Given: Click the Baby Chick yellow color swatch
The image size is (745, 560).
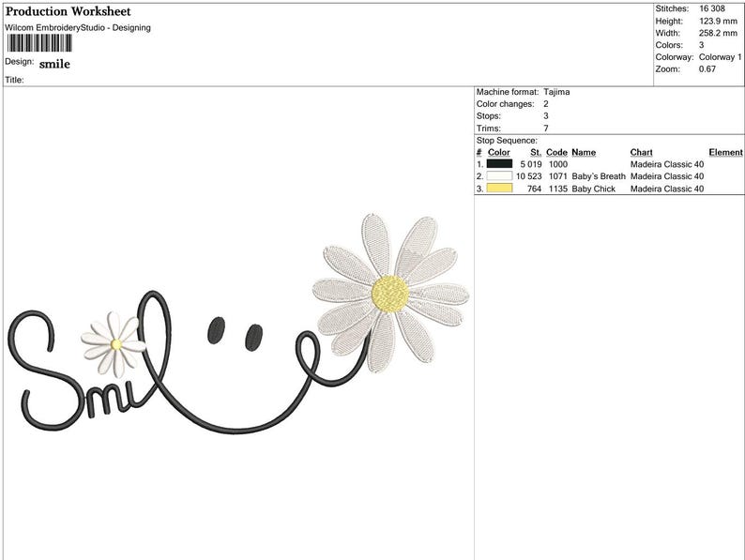Looking at the screenshot, I should point(499,189).
